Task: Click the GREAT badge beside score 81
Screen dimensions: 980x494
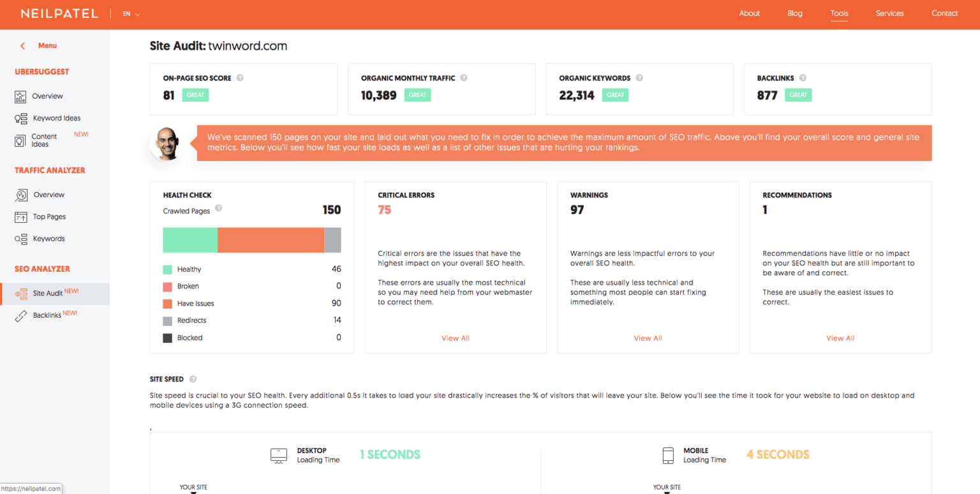Action: pyautogui.click(x=196, y=95)
